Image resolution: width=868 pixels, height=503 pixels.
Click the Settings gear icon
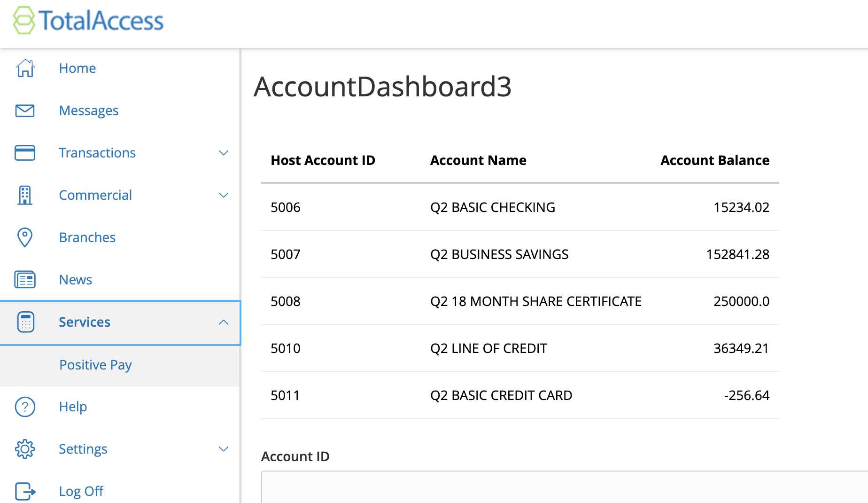pos(25,449)
